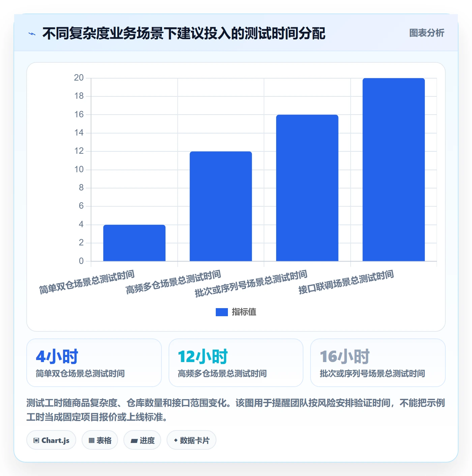Click the bar for 批次或序列号场景总测试时间
This screenshot has height=476, width=472.
(x=307, y=188)
